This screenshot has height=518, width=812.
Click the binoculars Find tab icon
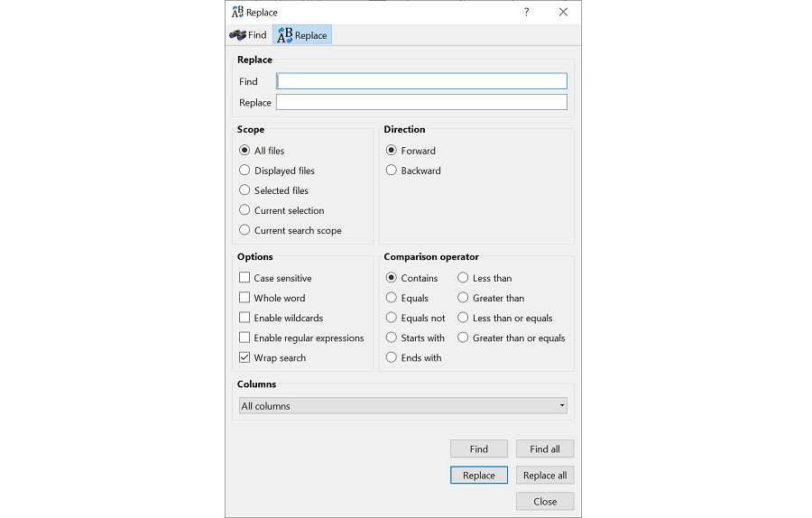tap(237, 35)
